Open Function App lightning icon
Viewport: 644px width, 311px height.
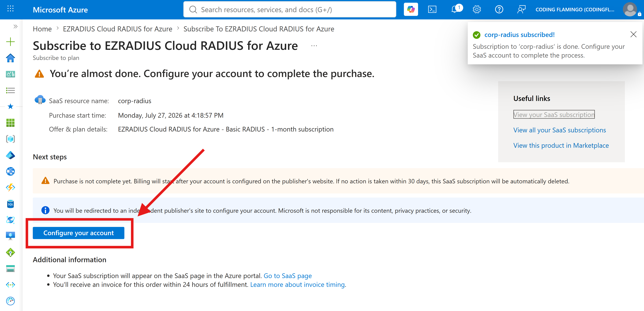(x=10, y=188)
